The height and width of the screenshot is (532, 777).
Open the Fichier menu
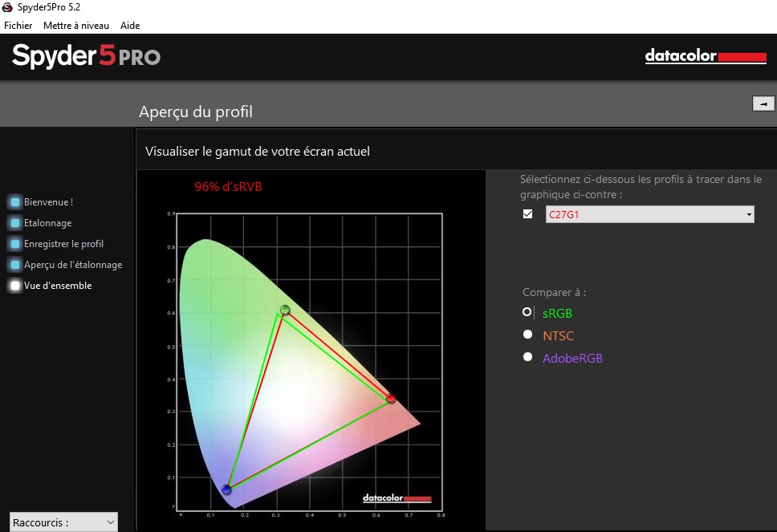(x=18, y=26)
